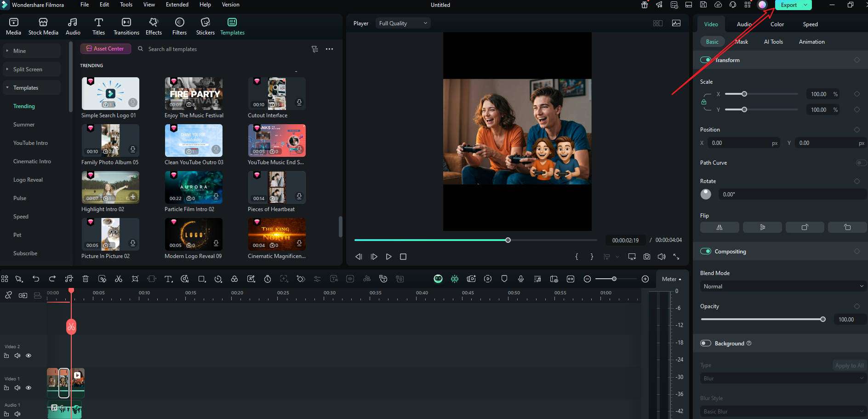868x419 pixels.
Task: Click the Text tool icon in timeline toolbar
Action: (x=168, y=279)
